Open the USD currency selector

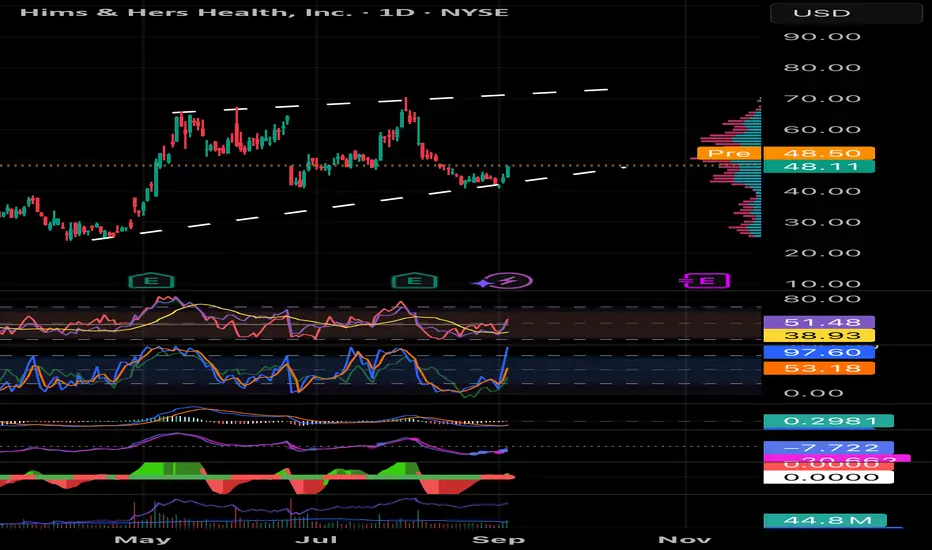click(846, 13)
